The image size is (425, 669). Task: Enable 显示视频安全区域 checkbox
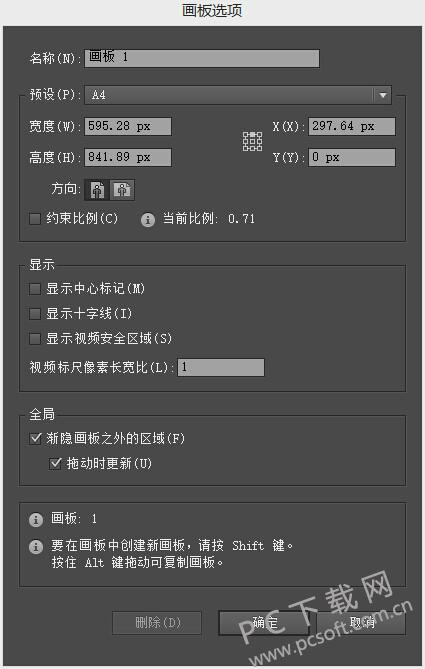35,339
